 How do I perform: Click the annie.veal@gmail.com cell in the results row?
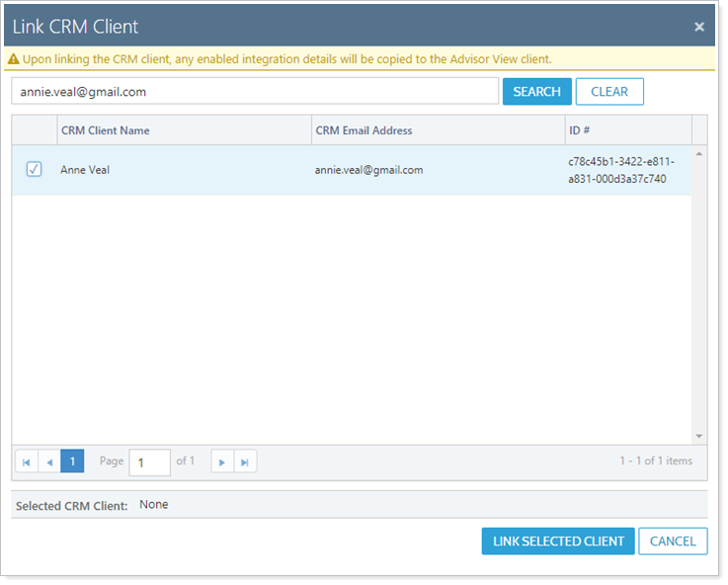tap(368, 170)
